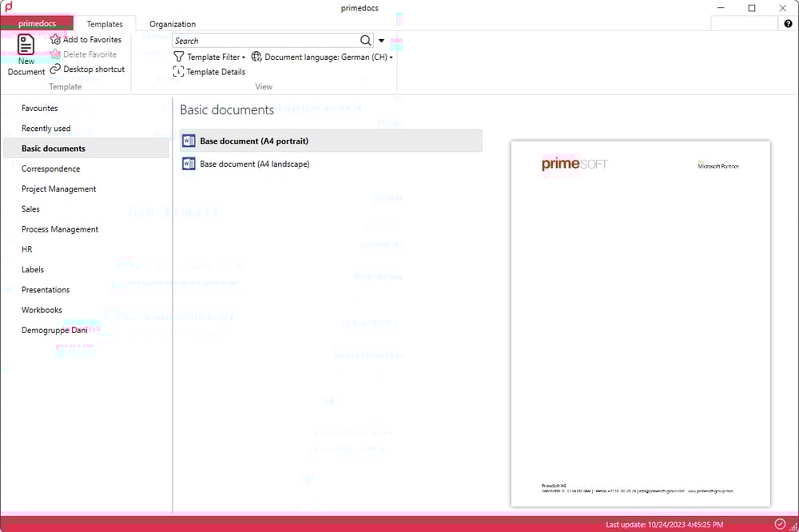Viewport: 799px width, 532px height.
Task: Select Base document (A4 portrait)
Action: 332,141
